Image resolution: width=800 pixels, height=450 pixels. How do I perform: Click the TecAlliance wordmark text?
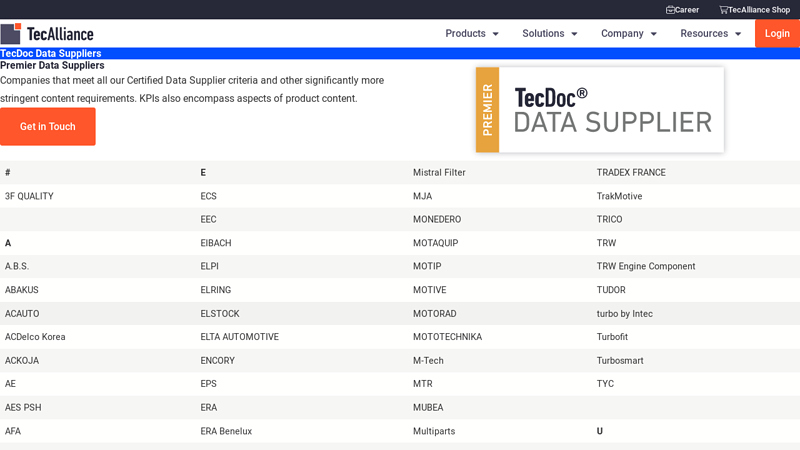coord(60,34)
